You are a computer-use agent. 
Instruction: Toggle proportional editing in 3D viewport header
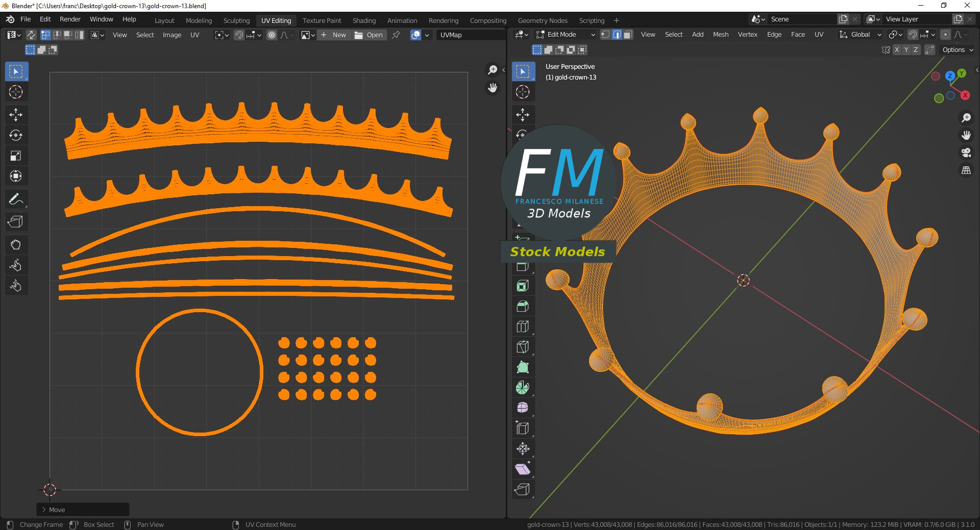pos(945,35)
